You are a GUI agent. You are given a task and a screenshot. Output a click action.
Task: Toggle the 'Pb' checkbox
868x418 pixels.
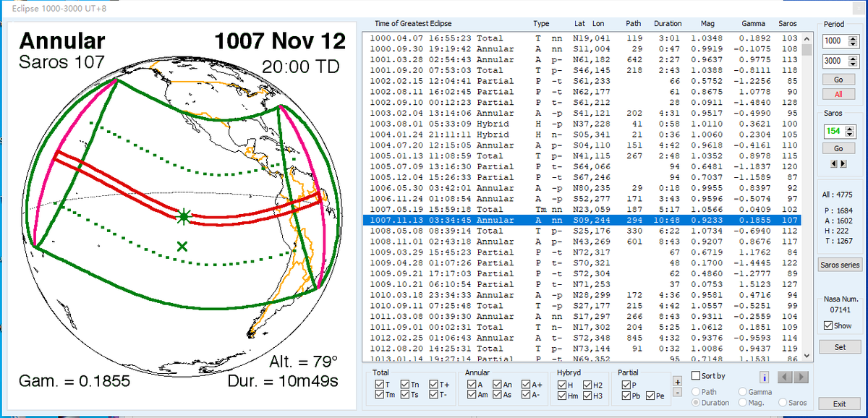626,396
